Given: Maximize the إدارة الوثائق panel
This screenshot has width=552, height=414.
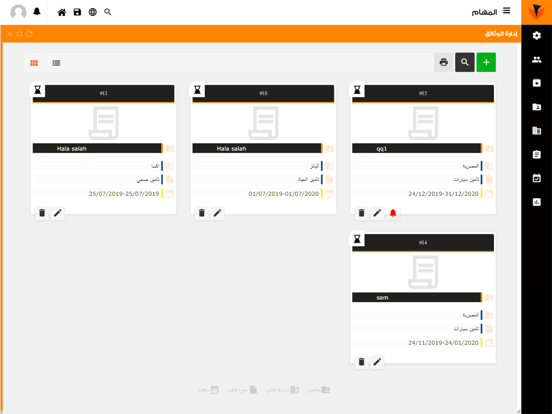Looking at the screenshot, I should pos(19,34).
